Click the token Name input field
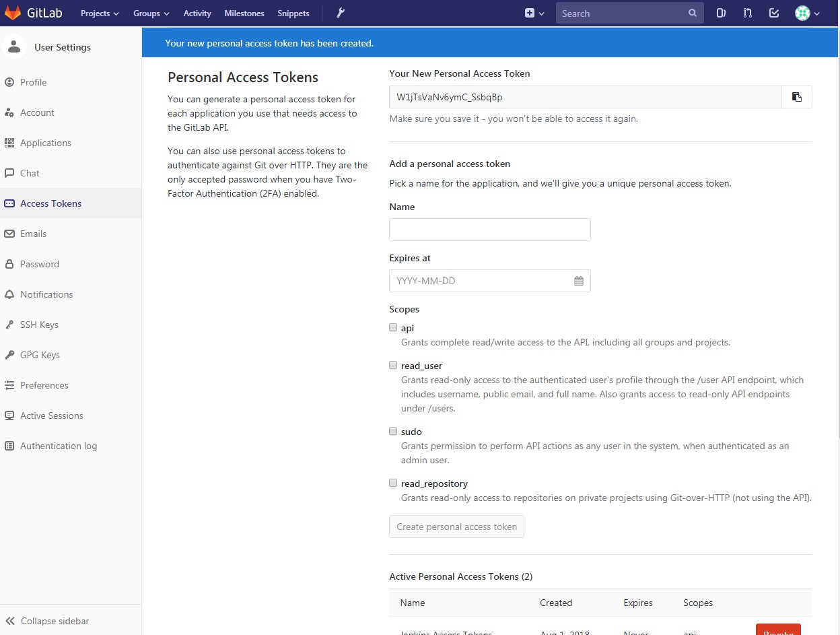840x635 pixels. click(489, 230)
